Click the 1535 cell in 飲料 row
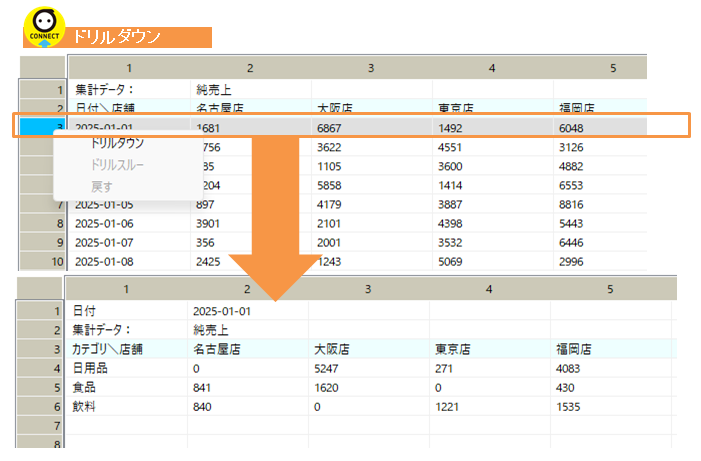Viewport: 701px width, 461px height. tap(611, 407)
